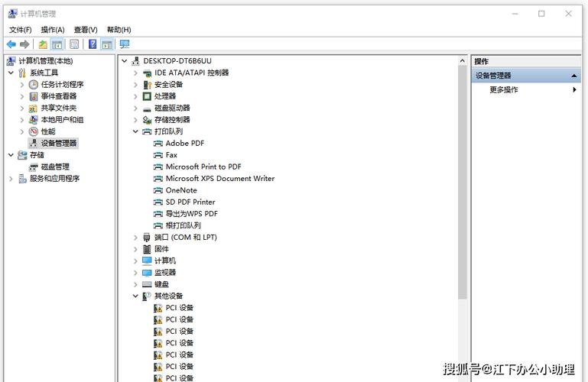Image resolution: width=588 pixels, height=382 pixels.
Task: Click the keyboard (键盘) device icon
Action: [147, 285]
